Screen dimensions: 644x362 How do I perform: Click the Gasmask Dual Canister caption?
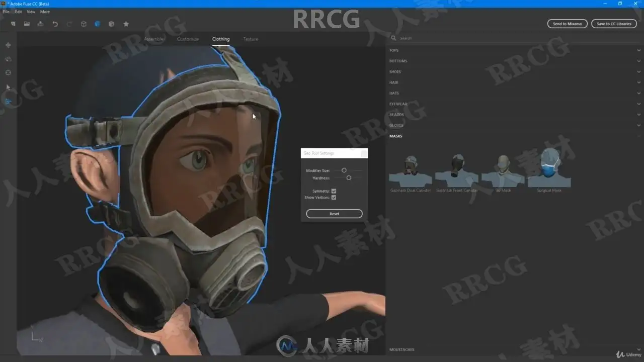coord(411,191)
